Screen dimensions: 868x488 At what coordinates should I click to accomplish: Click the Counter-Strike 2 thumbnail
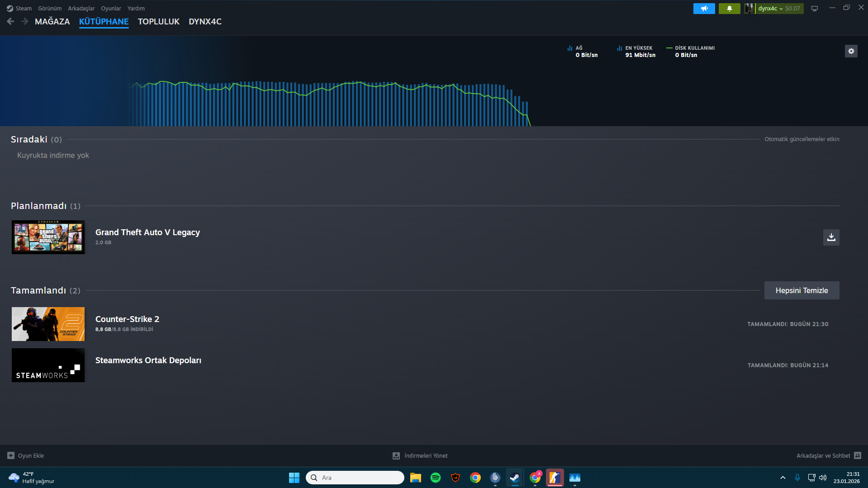(x=48, y=324)
